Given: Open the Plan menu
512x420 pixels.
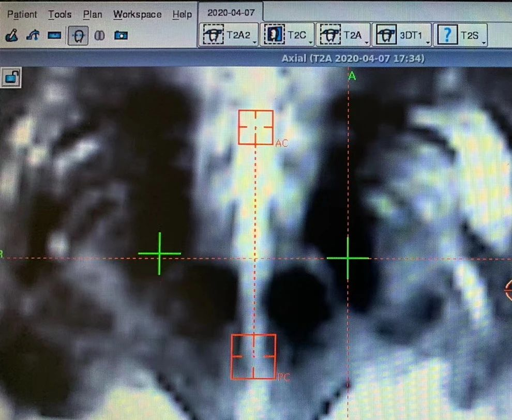Looking at the screenshot, I should (x=93, y=14).
